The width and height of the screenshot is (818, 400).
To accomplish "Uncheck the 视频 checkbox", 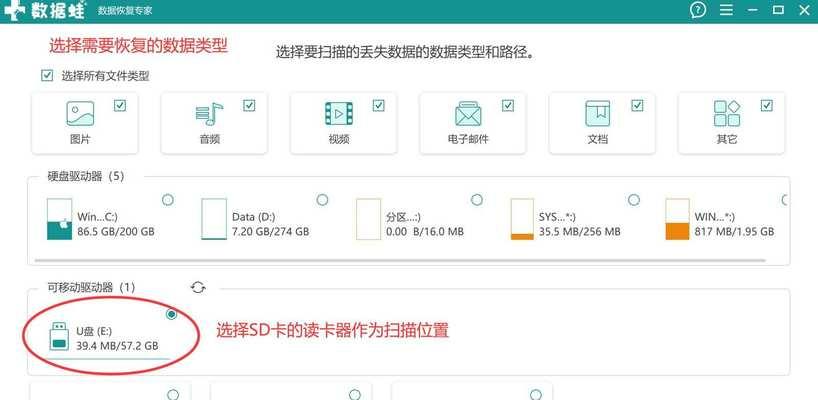I will pos(378,106).
